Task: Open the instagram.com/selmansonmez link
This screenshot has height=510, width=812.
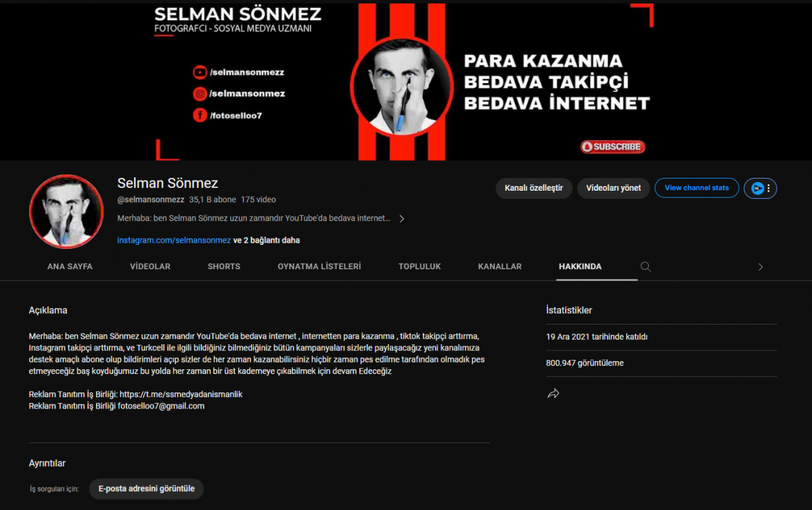Action: (x=174, y=240)
